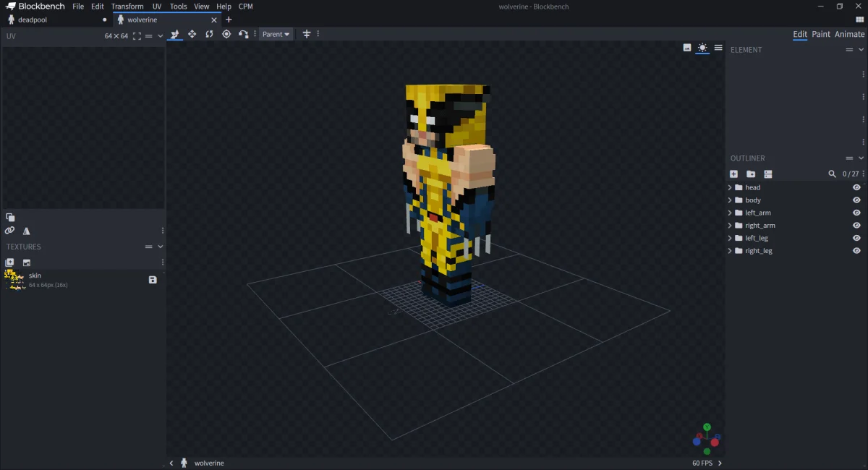
Task: Select the Resize tool icon
Action: click(192, 34)
